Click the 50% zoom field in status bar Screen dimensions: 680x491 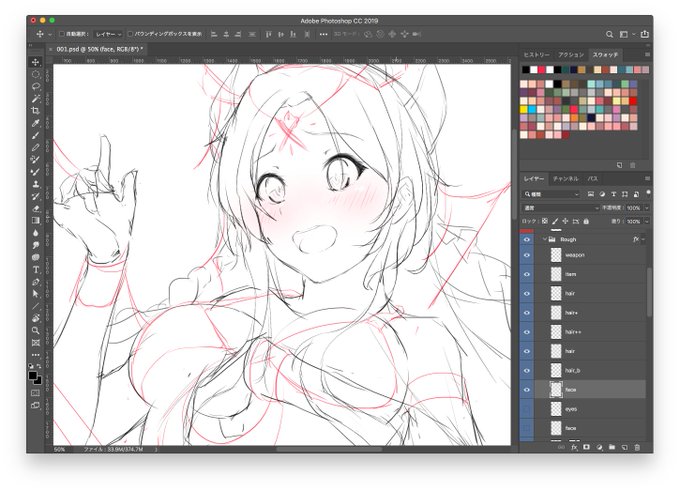click(x=59, y=450)
